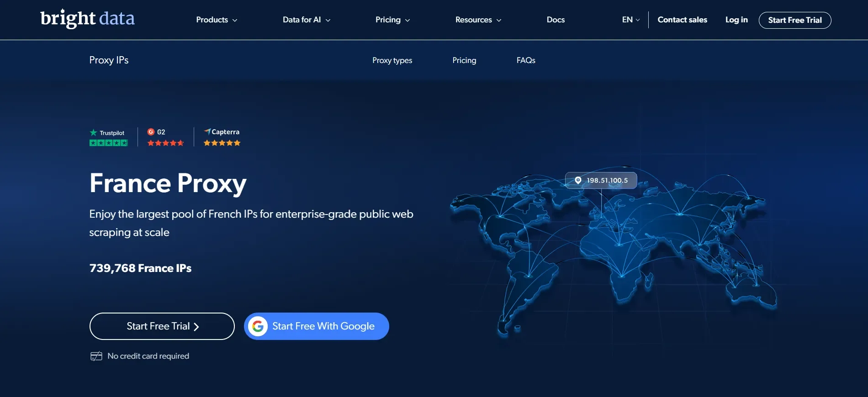Image resolution: width=868 pixels, height=397 pixels.
Task: Click the large hero Start Free Trial button
Action: tap(162, 326)
